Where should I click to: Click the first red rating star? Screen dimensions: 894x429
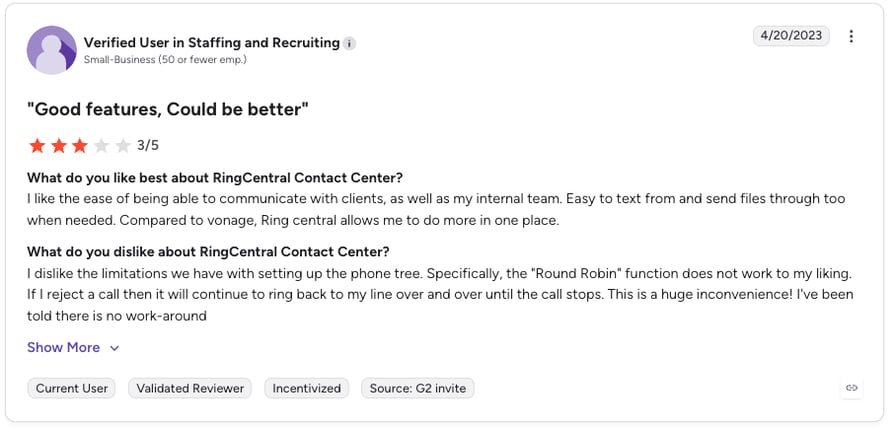pos(37,146)
